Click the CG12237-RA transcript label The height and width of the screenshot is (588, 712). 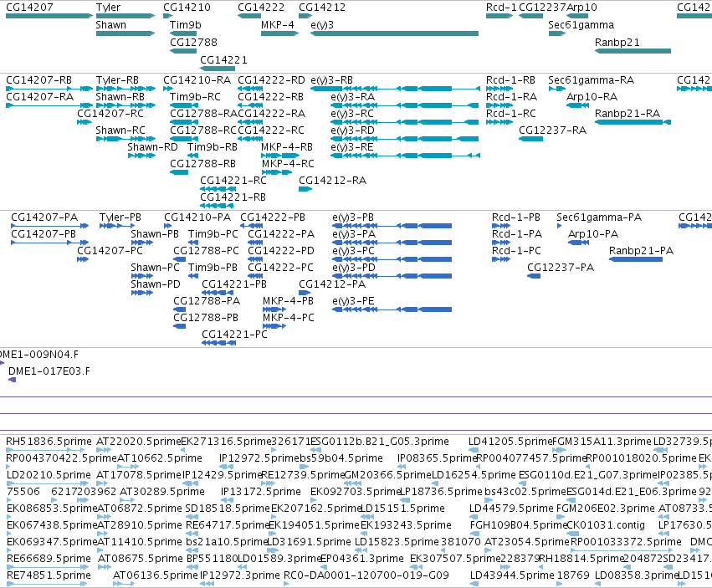coord(553,130)
